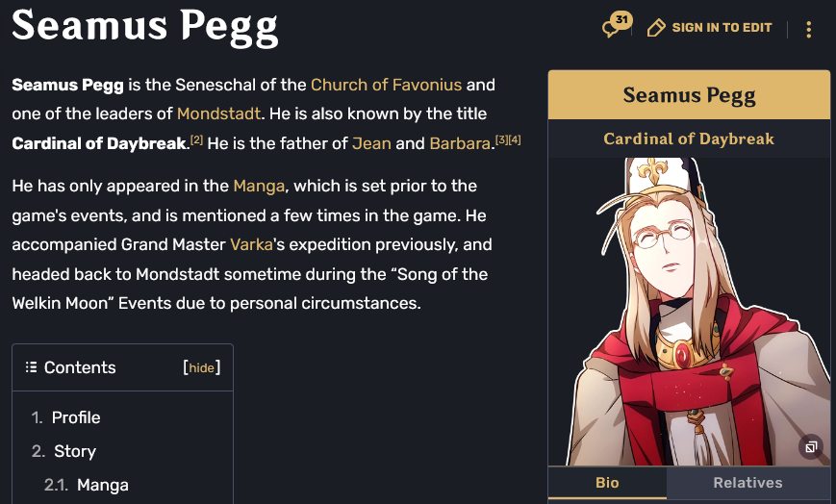836x504 pixels.
Task: Hide the Contents table
Action: [202, 367]
